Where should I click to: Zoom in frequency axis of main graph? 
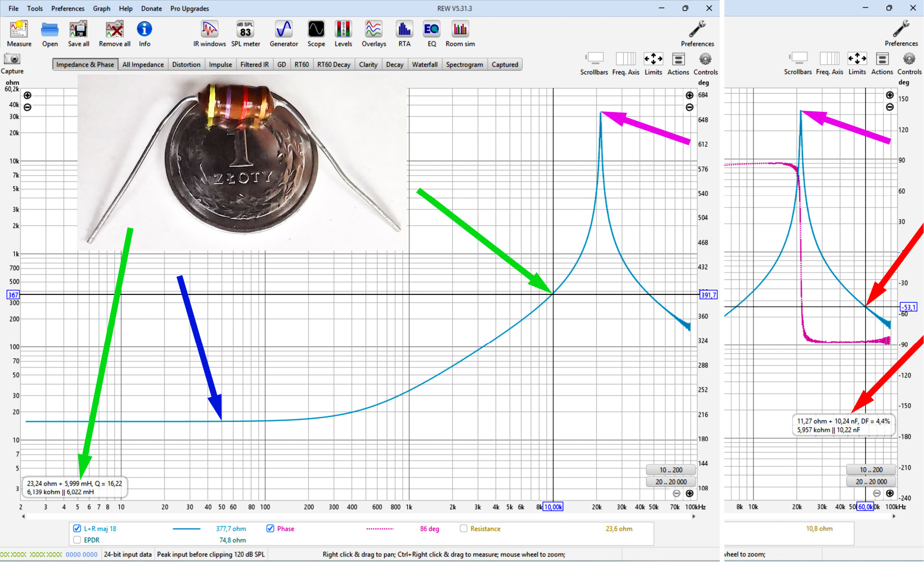(x=689, y=493)
